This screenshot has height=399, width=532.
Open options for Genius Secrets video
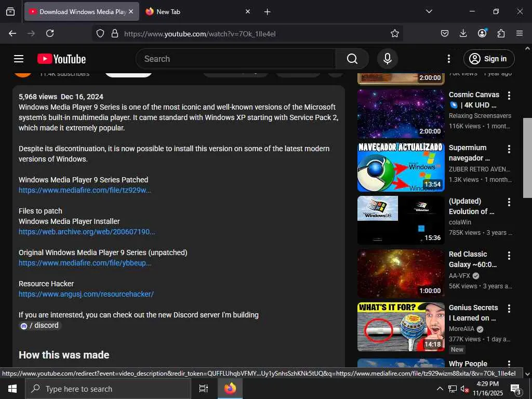coord(509,309)
